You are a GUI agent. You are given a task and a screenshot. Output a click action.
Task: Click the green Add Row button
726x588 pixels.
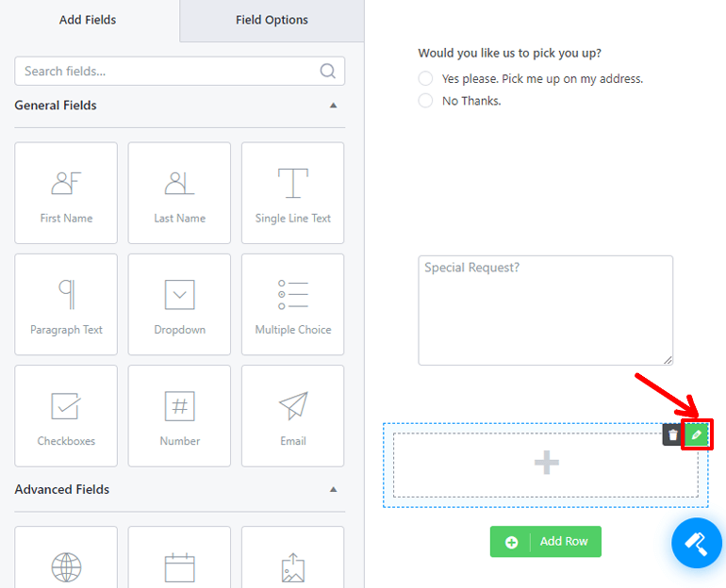pyautogui.click(x=545, y=541)
